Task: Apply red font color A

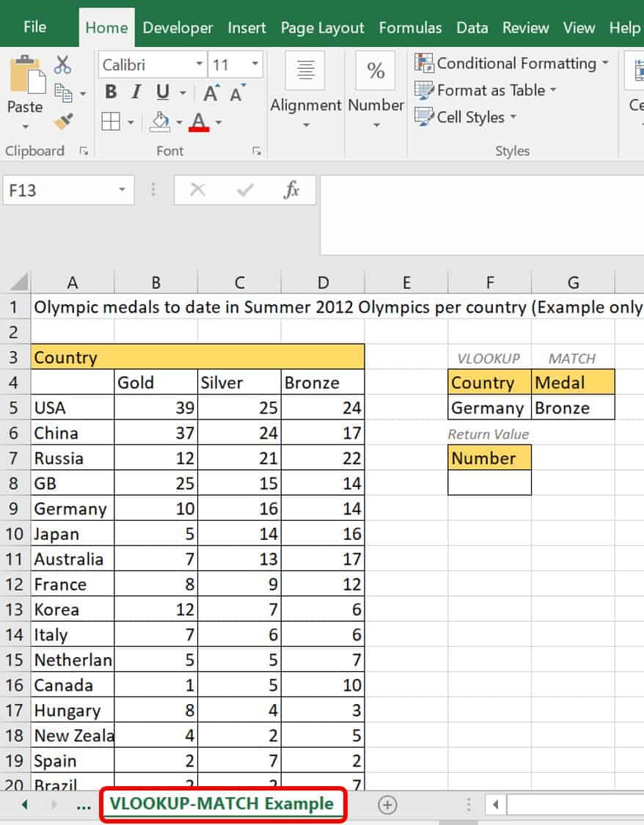Action: coord(199,122)
